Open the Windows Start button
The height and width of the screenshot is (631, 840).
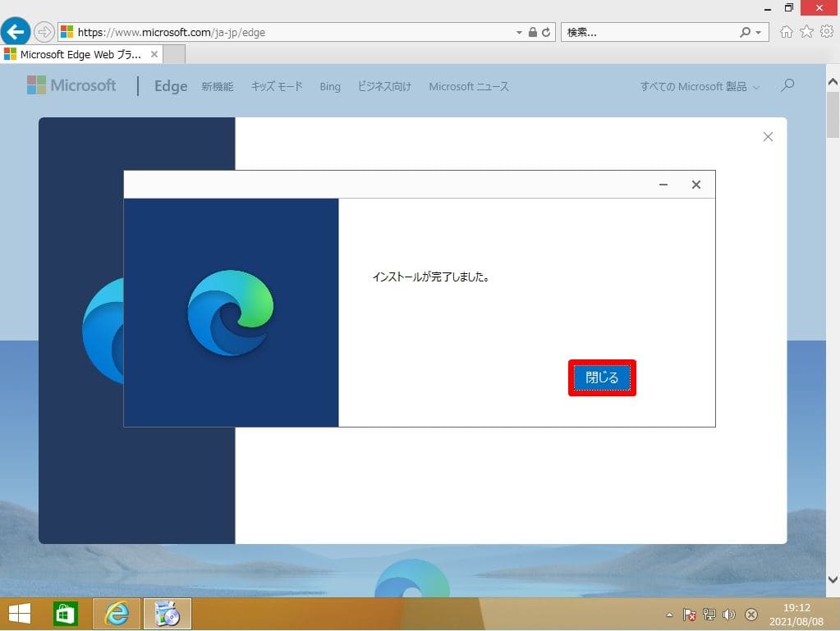pyautogui.click(x=20, y=614)
